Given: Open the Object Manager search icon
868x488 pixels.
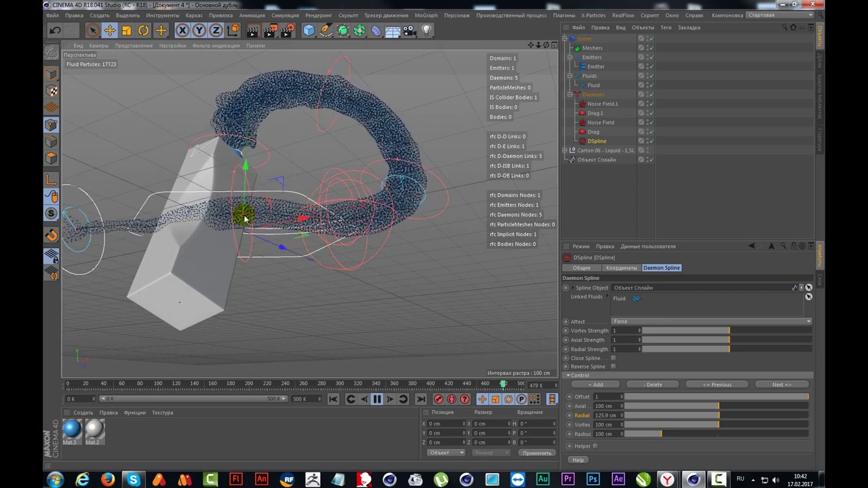Looking at the screenshot, I should point(785,27).
